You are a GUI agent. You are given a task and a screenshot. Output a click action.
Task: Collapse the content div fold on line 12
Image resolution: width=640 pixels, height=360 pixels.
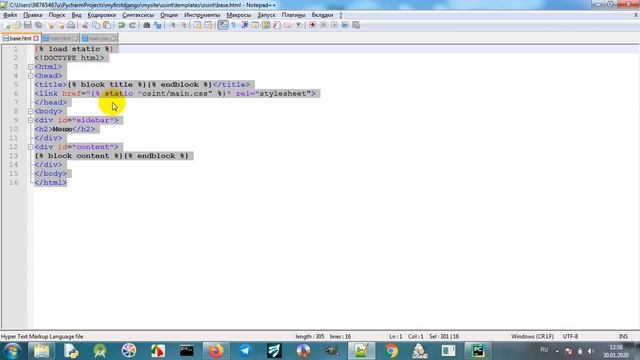click(31, 147)
